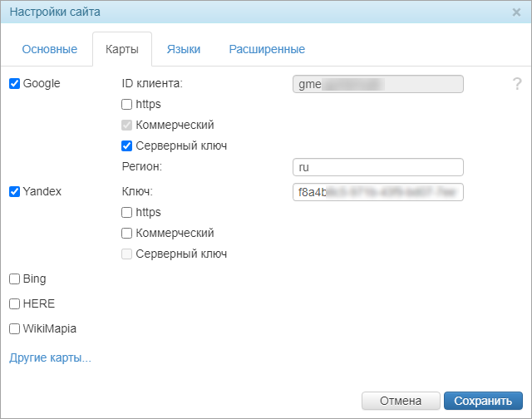The width and height of the screenshot is (532, 419).
Task: Uncheck Google server key checkbox
Action: [x=126, y=146]
